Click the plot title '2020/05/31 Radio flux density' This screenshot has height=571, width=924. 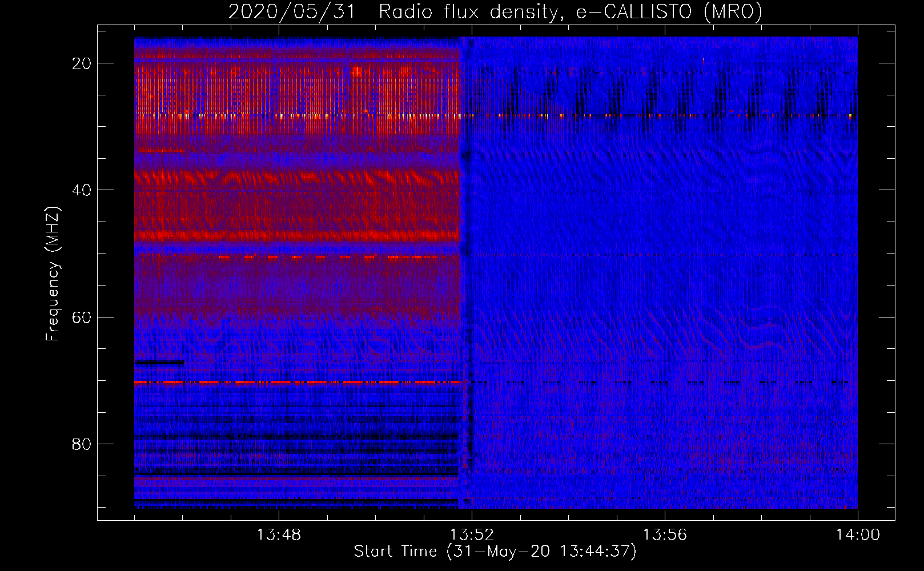pos(496,12)
